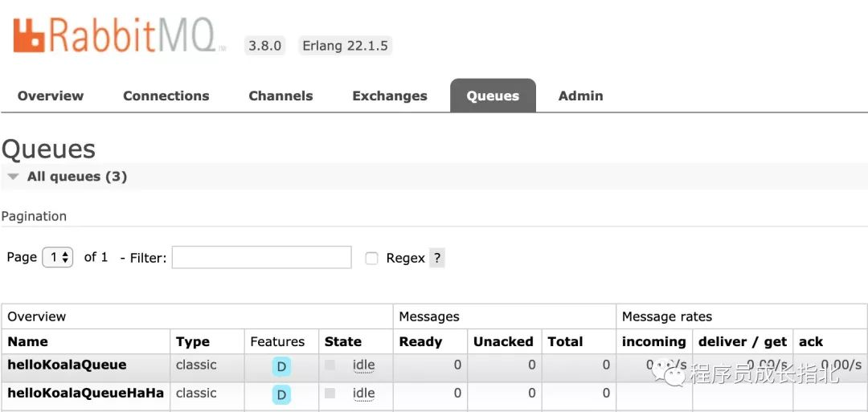Screen dimensions: 868x412
Task: Open the helloKoalaQueue queue link
Action: 67,365
